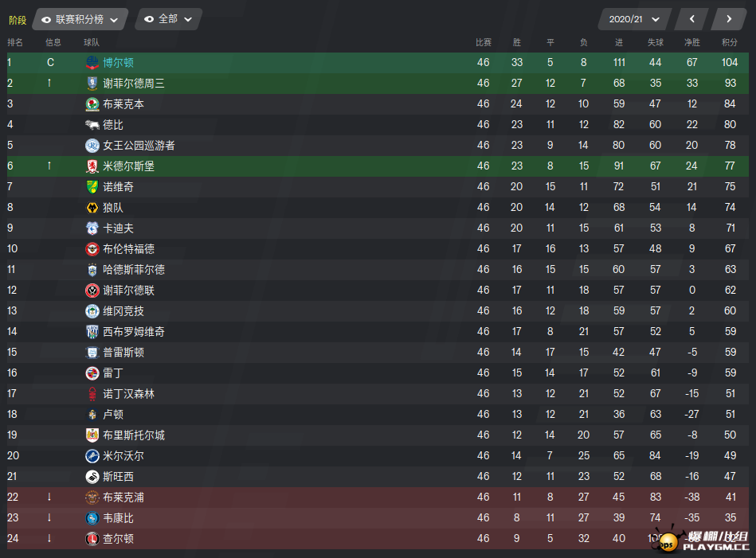This screenshot has height=558, width=756.
Task: Go to next season with right arrow
Action: pyautogui.click(x=729, y=19)
